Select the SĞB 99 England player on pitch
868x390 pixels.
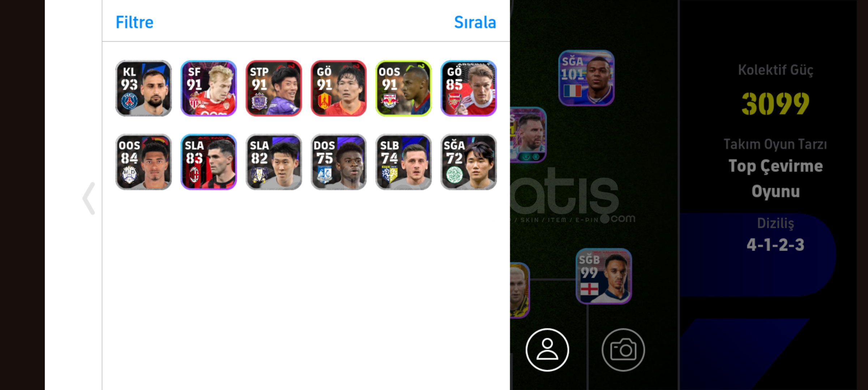(604, 276)
